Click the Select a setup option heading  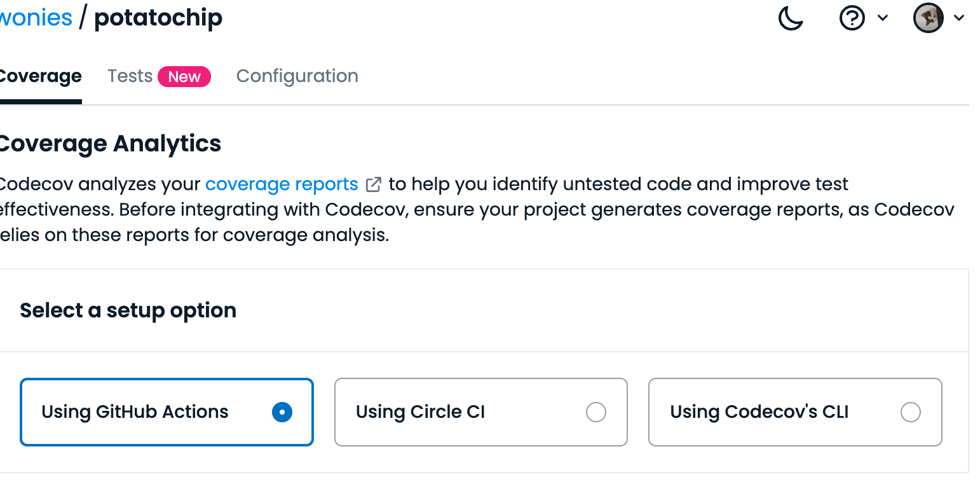[128, 310]
